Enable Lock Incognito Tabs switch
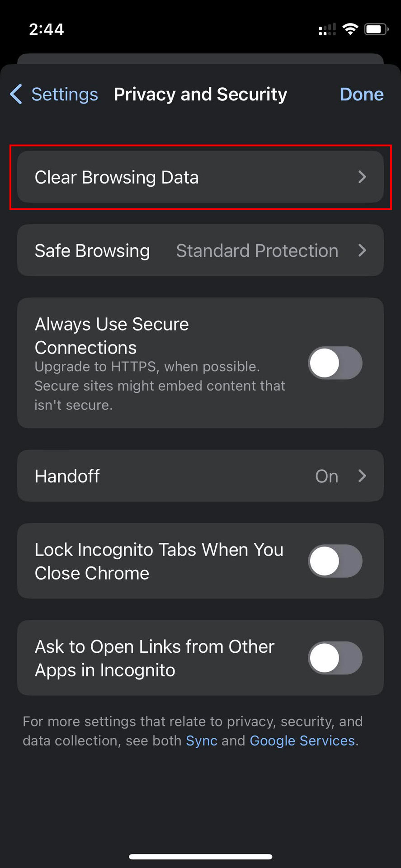Screen dimensions: 401x868 tap(335, 561)
